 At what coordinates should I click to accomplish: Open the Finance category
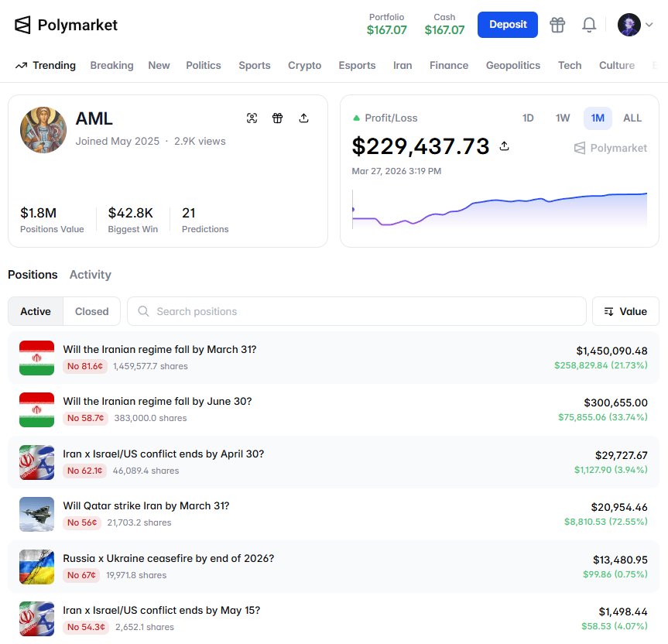coord(449,65)
